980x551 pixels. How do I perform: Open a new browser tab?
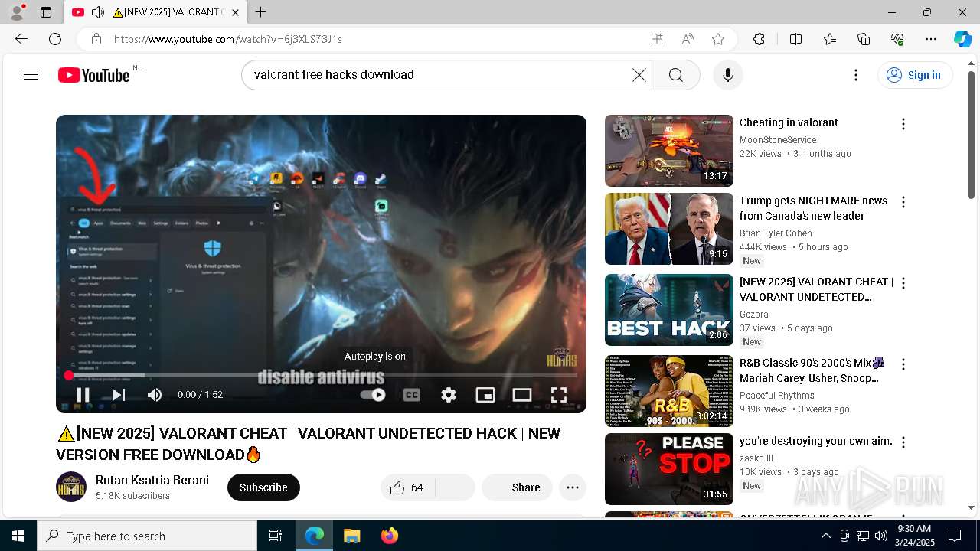261,12
